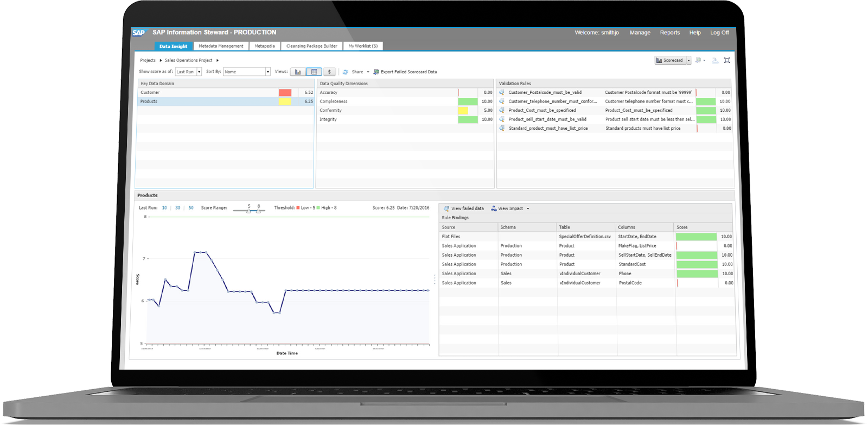868x425 pixels.
Task: Click Products yellow score swatch
Action: coord(285,102)
